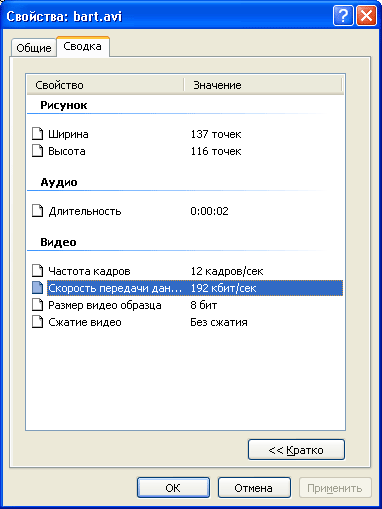Confirm with the ОК button
The image size is (382, 509).
click(173, 488)
